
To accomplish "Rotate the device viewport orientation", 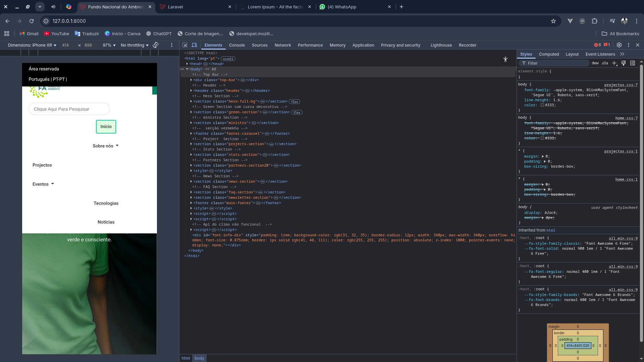I will pyautogui.click(x=156, y=45).
